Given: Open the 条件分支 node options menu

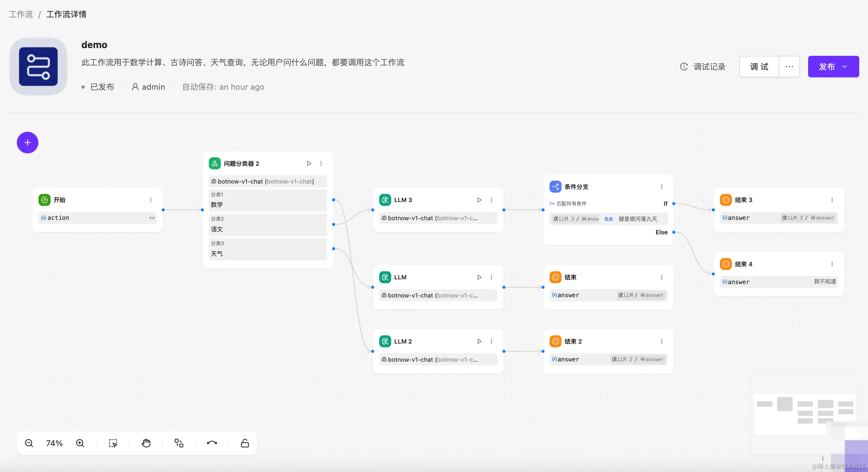Looking at the screenshot, I should tap(661, 187).
